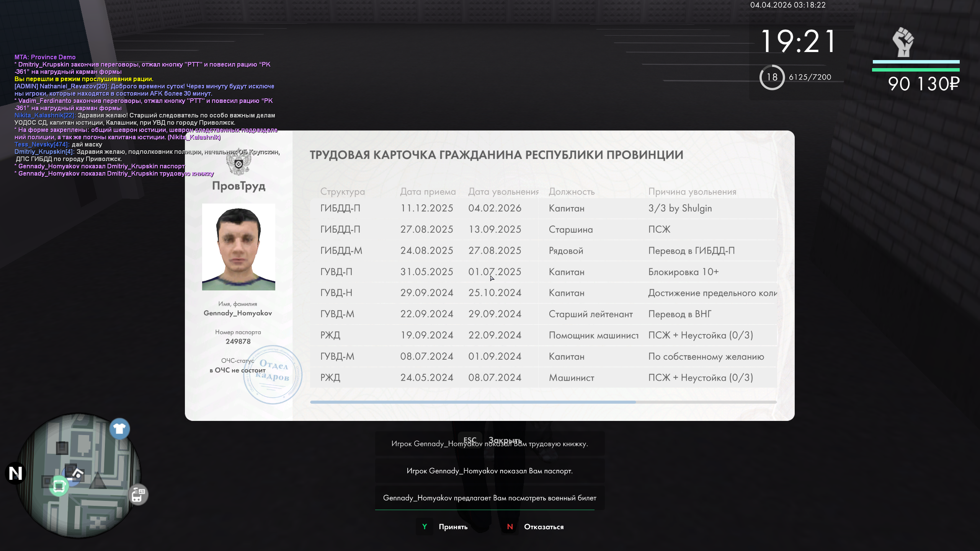Viewport: 980px width, 551px height.
Task: Click the Отдел кадров blue stamp
Action: click(273, 374)
